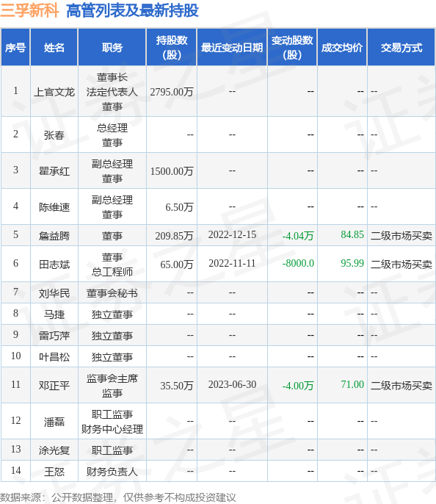Click the row number 14

pyautogui.click(x=15, y=470)
